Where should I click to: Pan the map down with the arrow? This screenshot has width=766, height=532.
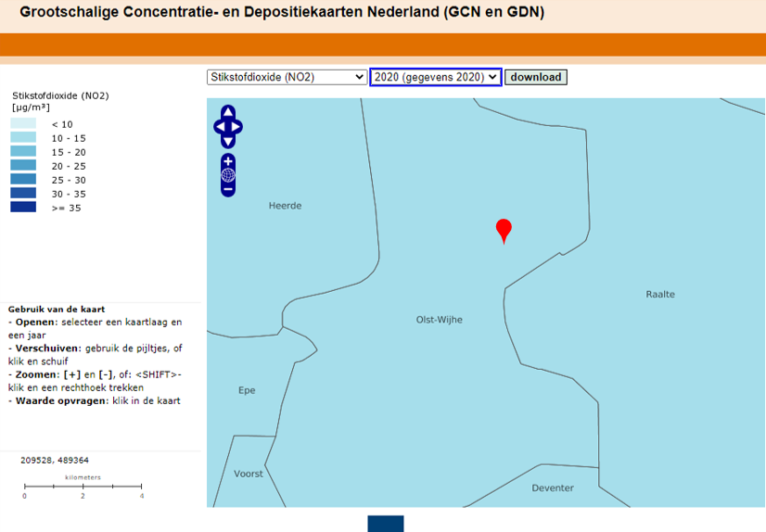[228, 142]
